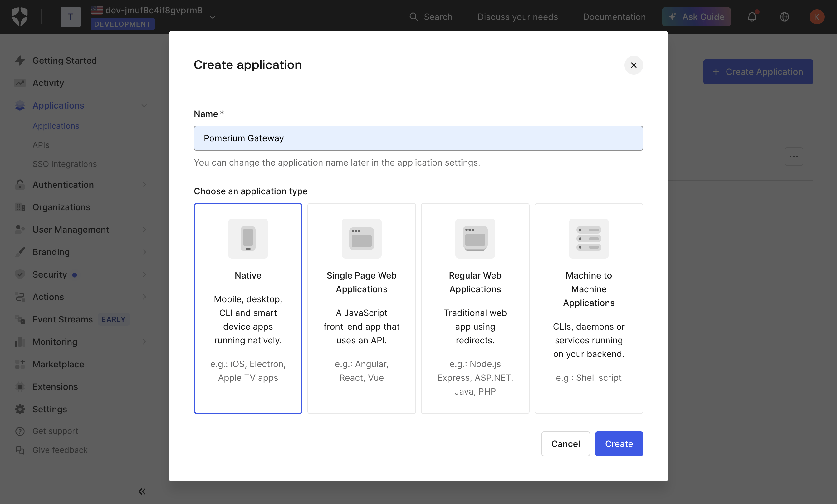The image size is (837, 504).
Task: Click the Authentication lock icon
Action: click(x=20, y=185)
